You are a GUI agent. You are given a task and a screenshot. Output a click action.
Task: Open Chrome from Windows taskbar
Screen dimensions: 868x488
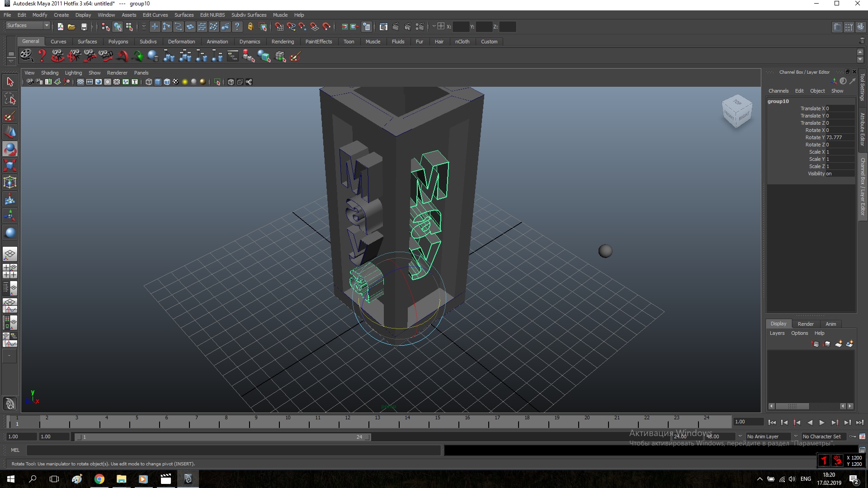[x=99, y=479]
